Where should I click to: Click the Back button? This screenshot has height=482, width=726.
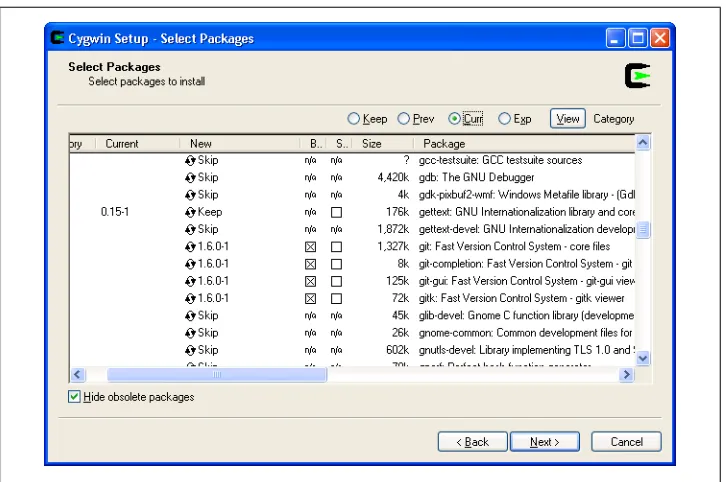tap(472, 442)
